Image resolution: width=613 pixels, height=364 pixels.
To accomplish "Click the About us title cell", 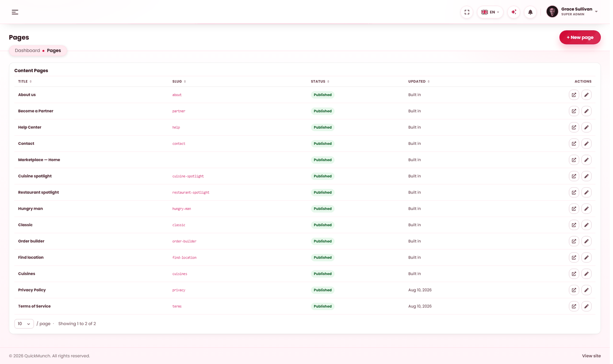I will (x=27, y=95).
